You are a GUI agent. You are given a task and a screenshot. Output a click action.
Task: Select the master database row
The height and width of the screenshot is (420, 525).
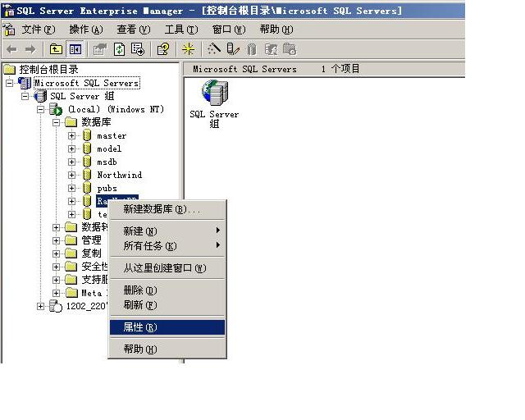pos(112,135)
